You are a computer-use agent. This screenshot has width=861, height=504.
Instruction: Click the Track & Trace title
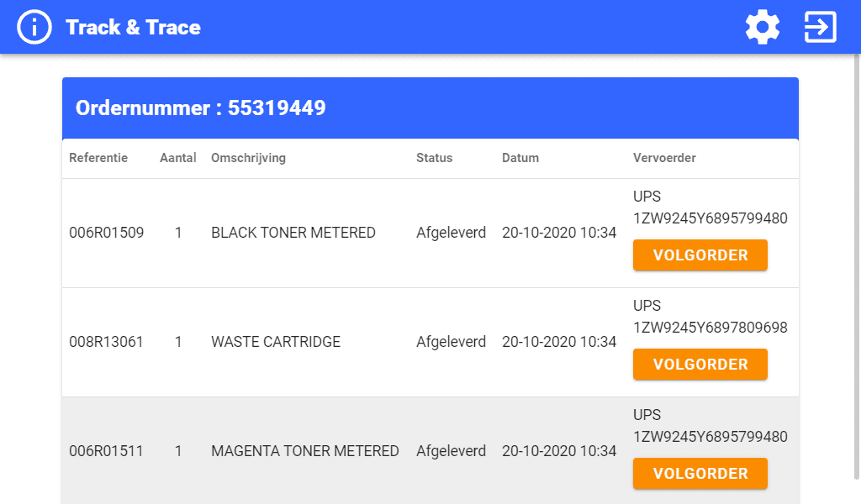point(133,28)
